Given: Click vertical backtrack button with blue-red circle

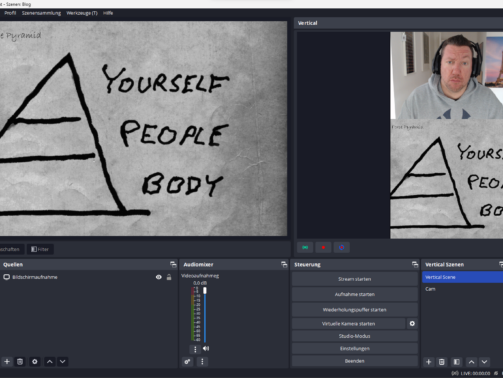Looking at the screenshot, I should pyautogui.click(x=342, y=247).
